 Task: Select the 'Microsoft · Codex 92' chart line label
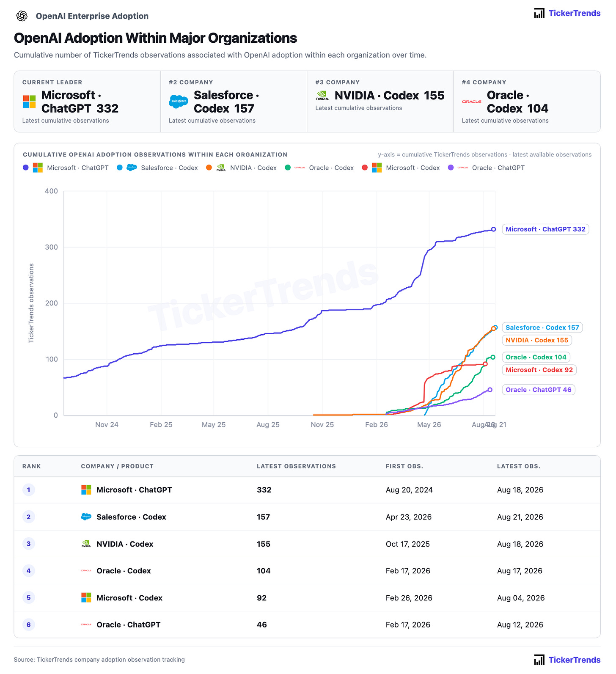click(539, 370)
